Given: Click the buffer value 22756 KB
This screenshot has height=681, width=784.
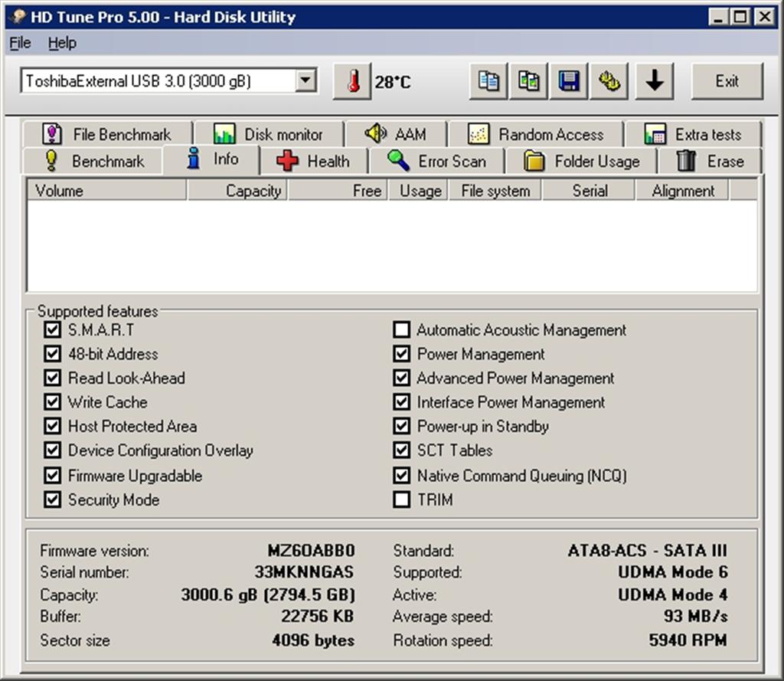Looking at the screenshot, I should 318,616.
